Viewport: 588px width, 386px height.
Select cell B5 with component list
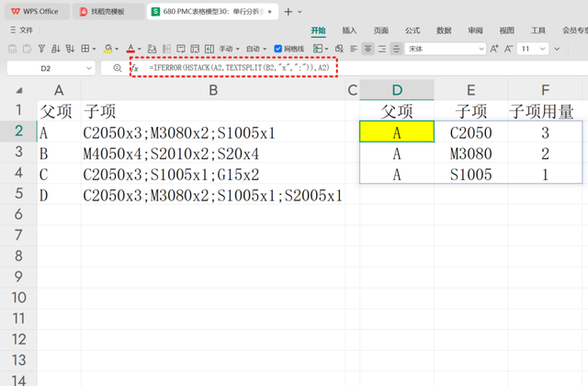pyautogui.click(x=211, y=195)
